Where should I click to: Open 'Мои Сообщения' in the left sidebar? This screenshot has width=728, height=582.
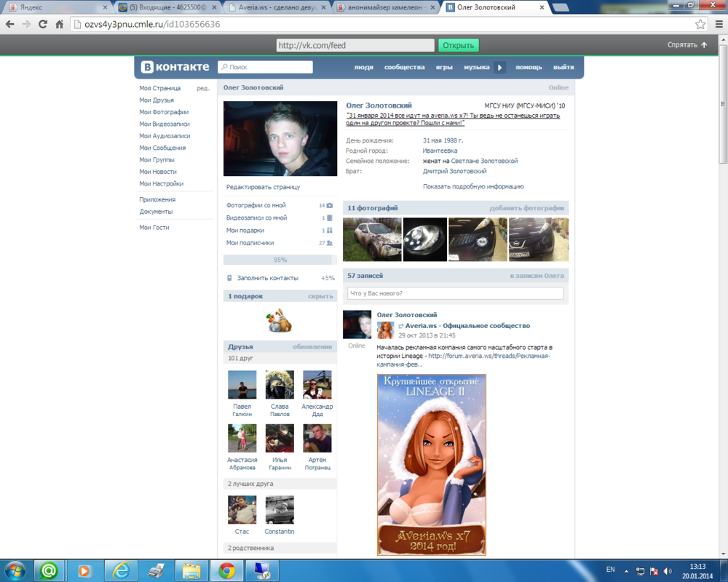[x=162, y=148]
